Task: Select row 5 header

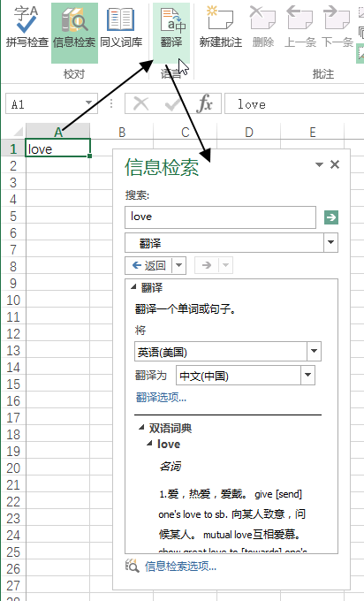Action: point(13,216)
